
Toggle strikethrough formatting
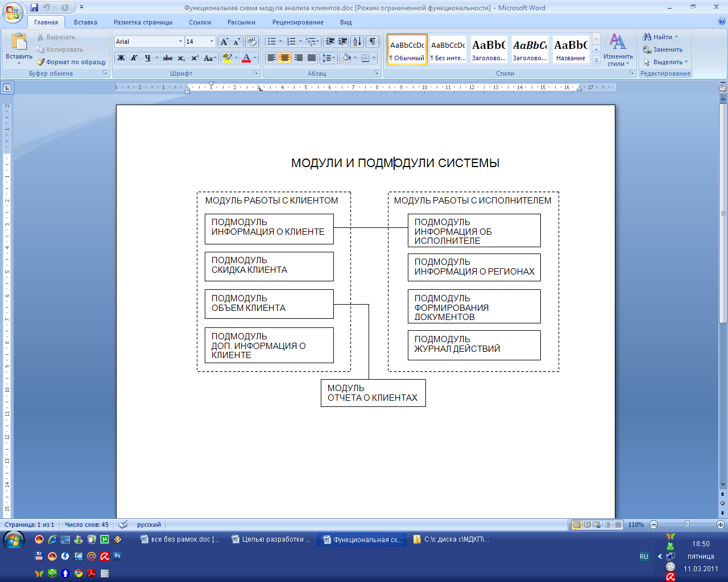168,58
